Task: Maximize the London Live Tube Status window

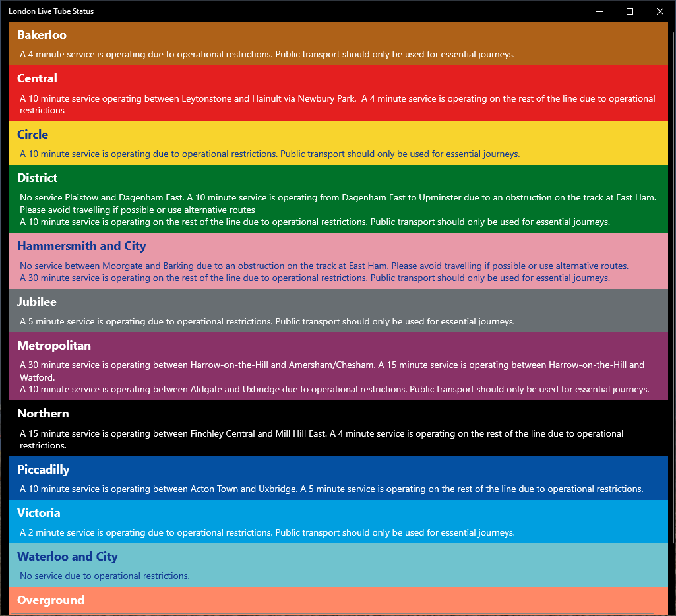Action: 629,11
